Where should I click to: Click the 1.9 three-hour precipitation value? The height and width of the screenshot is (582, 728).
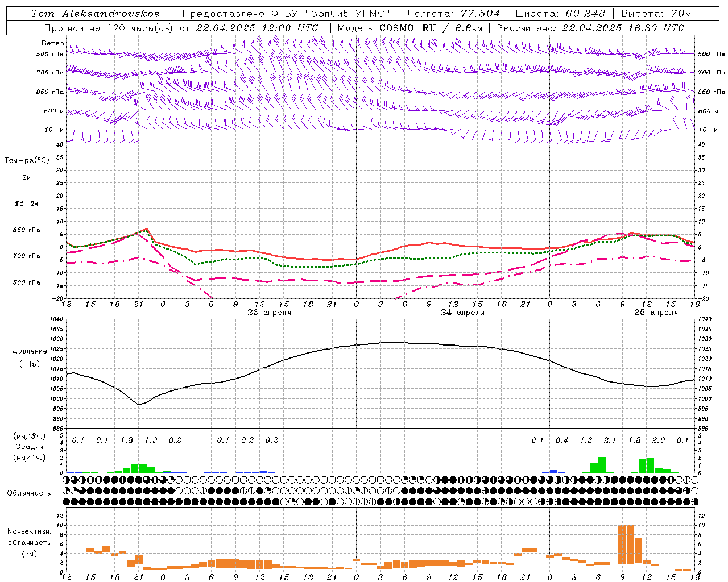(x=151, y=440)
